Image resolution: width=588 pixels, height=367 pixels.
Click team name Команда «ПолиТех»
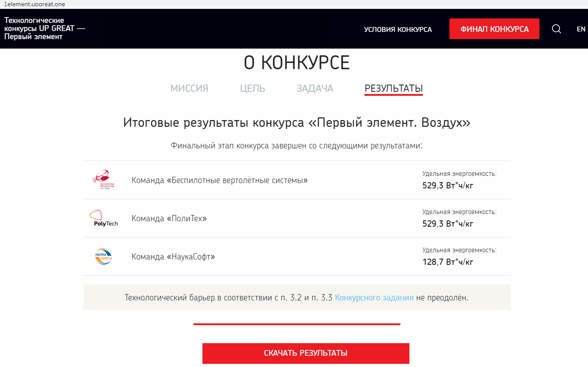tap(169, 219)
